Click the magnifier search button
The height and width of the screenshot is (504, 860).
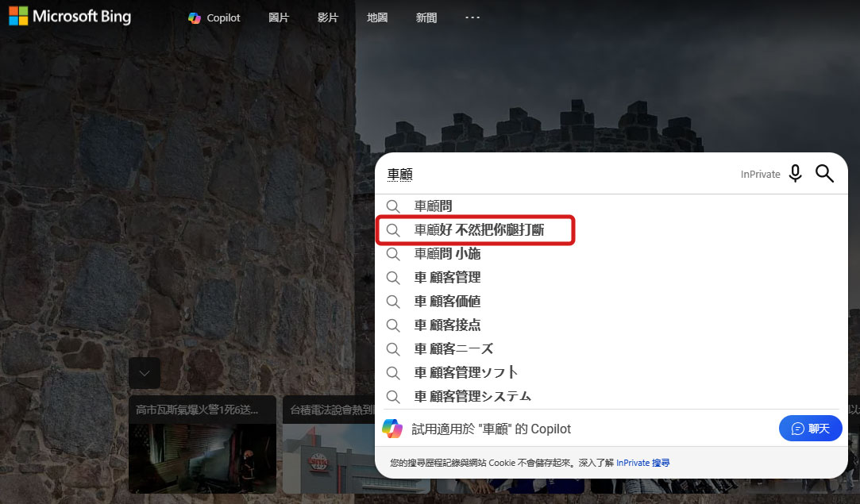(x=824, y=173)
